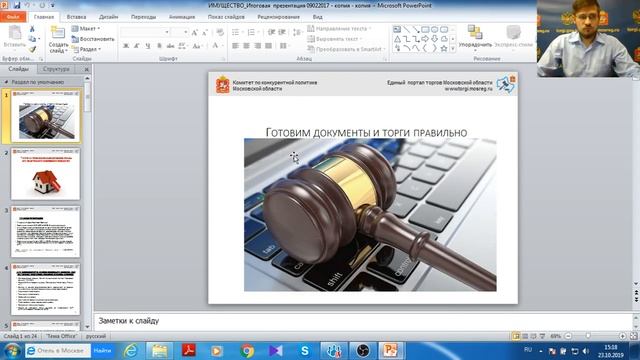The image size is (640, 360).
Task: Click the clear formatting icon
Action: (220, 32)
